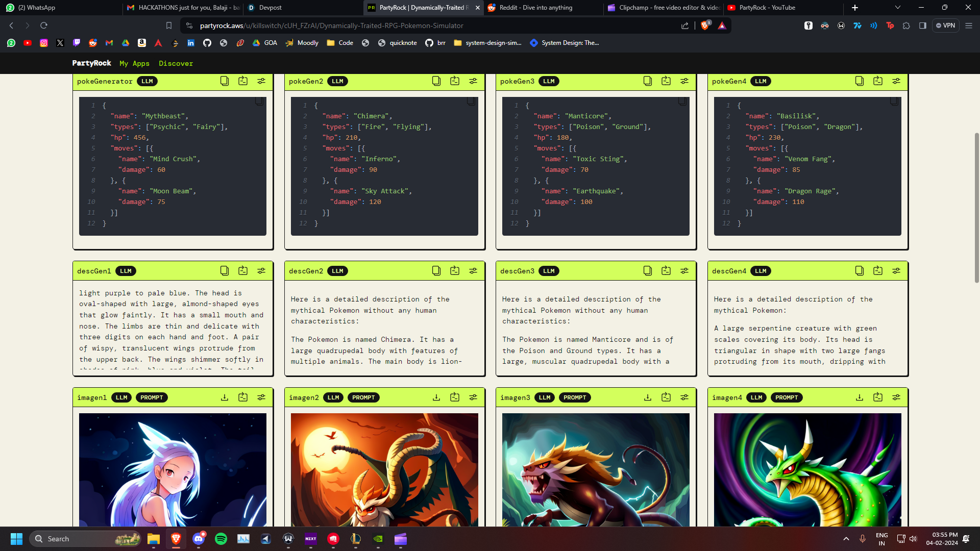Rerun the imagen4 image widget

point(877,397)
